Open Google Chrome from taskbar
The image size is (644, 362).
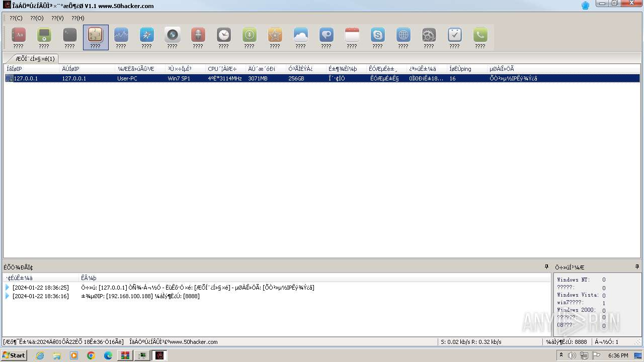(x=91, y=355)
